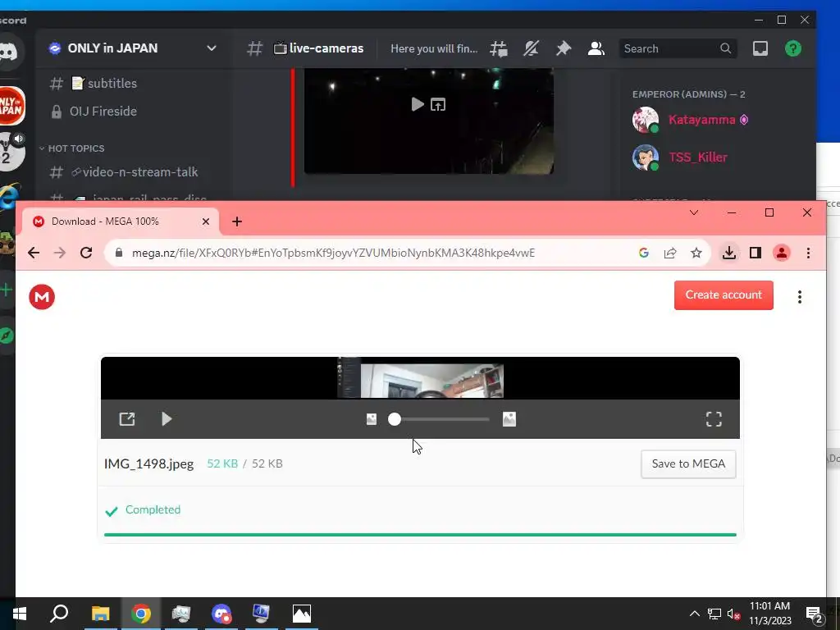The width and height of the screenshot is (840, 630).
Task: Click the muted volume tray icon
Action: (733, 614)
